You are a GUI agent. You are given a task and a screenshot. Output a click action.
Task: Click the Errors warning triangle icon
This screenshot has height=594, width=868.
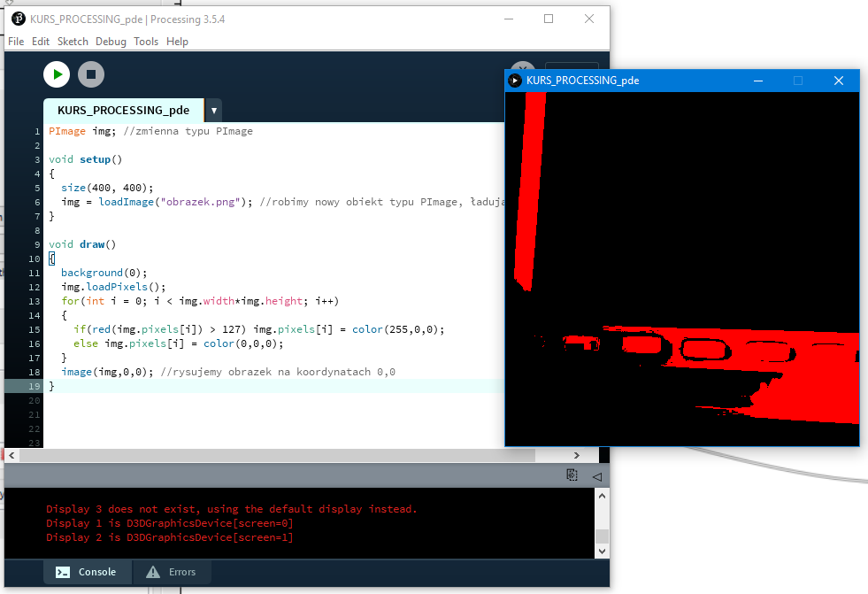153,572
